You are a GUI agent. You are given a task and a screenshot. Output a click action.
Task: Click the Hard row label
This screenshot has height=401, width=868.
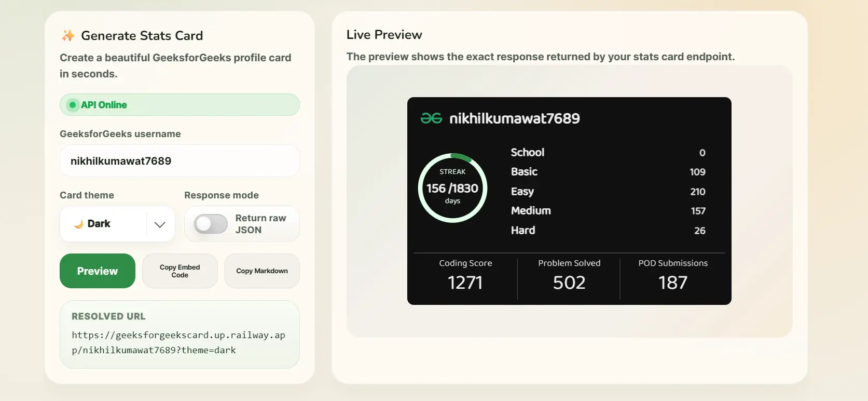523,230
